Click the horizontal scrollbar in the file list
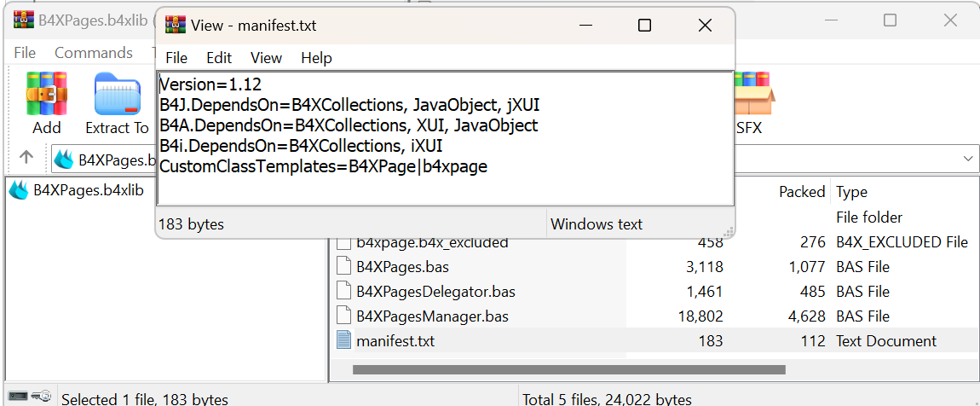Image resolution: width=980 pixels, height=406 pixels. tap(568, 369)
